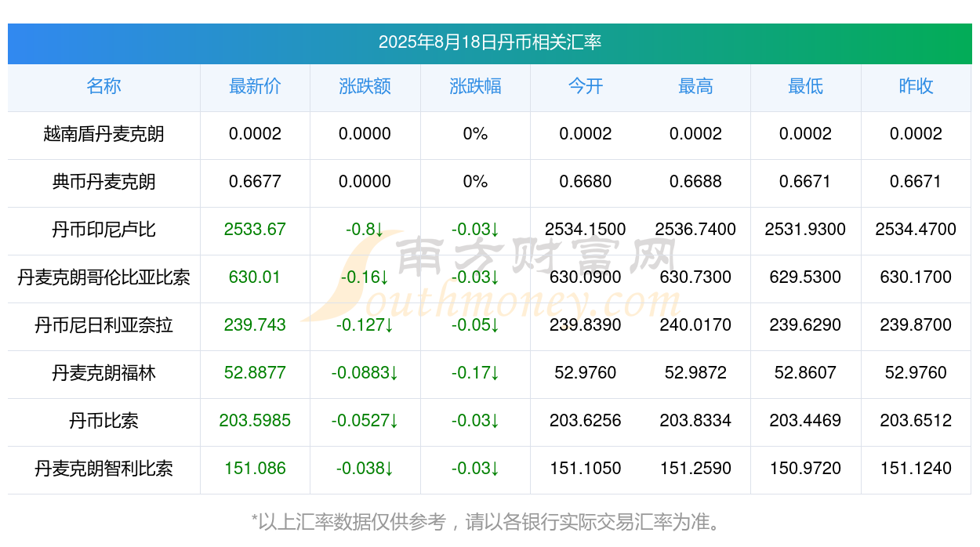Viewport: 980px width, 547px height.
Task: Click latest price 203.5985
Action: click(255, 421)
